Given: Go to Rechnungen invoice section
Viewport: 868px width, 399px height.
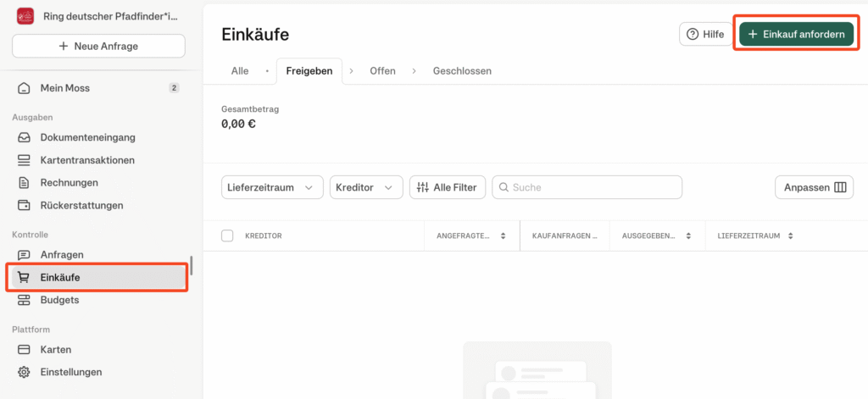Looking at the screenshot, I should click(69, 182).
